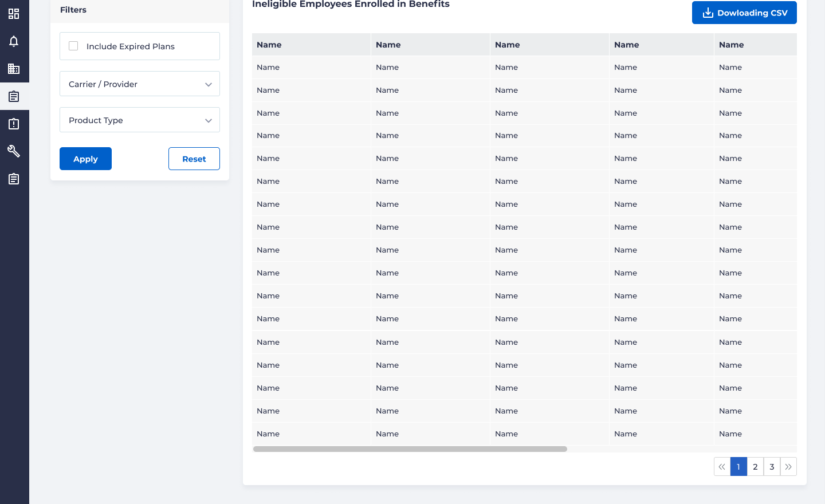
Task: Select the highlighted clipboard reports icon
Action: pos(14,96)
